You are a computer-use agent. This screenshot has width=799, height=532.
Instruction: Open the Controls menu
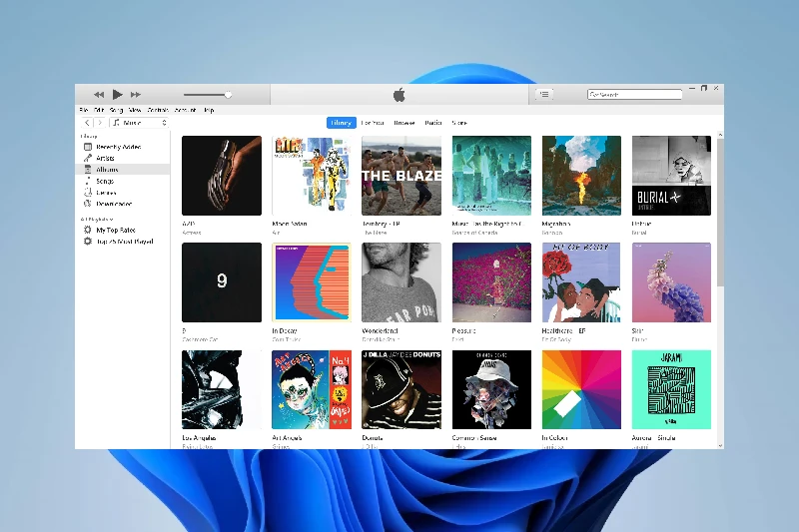pos(158,109)
